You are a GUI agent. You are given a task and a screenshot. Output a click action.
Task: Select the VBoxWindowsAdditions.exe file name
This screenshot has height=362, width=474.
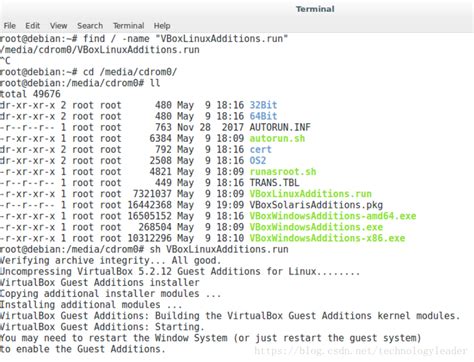(316, 227)
